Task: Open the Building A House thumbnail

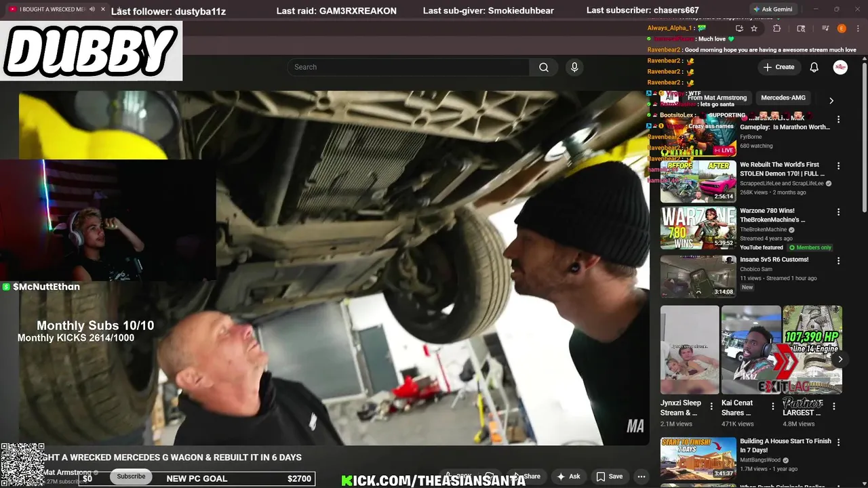Action: pyautogui.click(x=698, y=458)
